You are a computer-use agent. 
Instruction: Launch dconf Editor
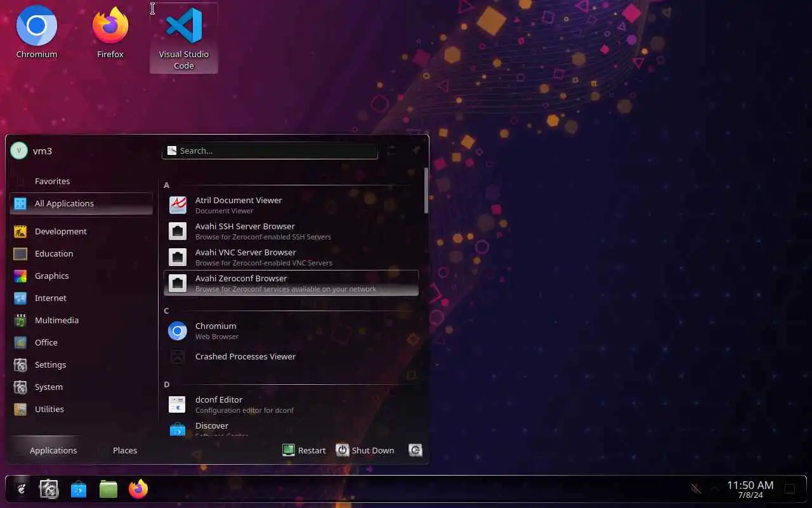coord(291,404)
